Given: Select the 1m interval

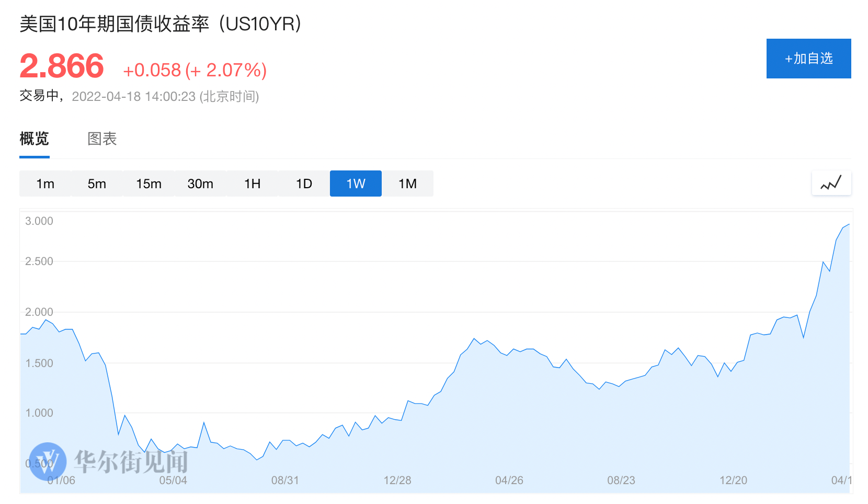Looking at the screenshot, I should [45, 184].
